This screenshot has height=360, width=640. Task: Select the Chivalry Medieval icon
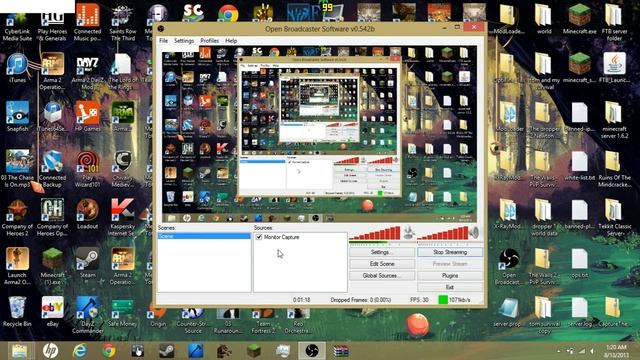[122, 168]
